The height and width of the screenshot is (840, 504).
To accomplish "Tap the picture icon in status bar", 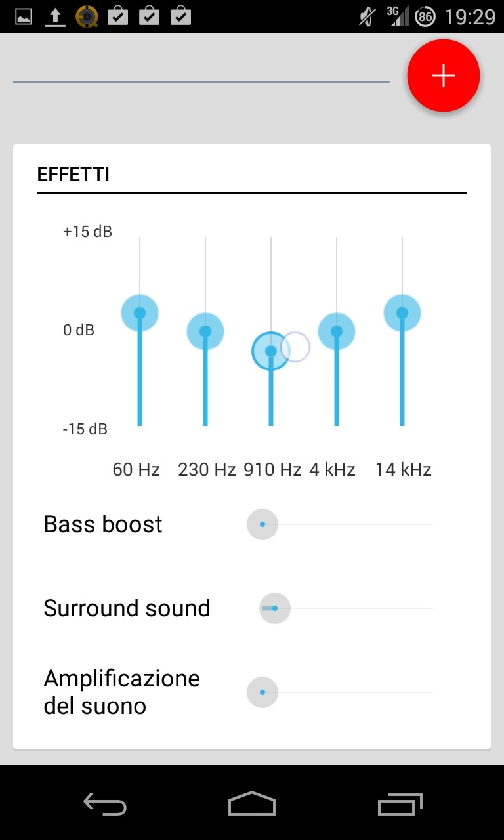I will [x=24, y=16].
